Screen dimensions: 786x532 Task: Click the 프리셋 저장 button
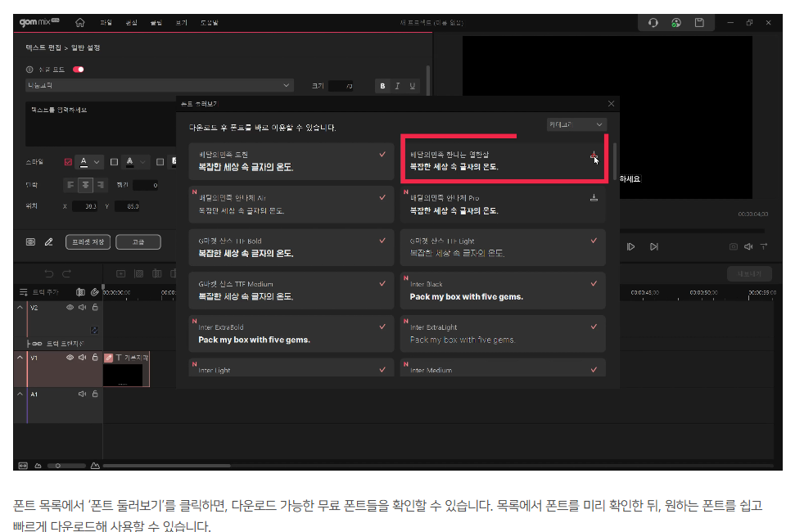point(88,242)
